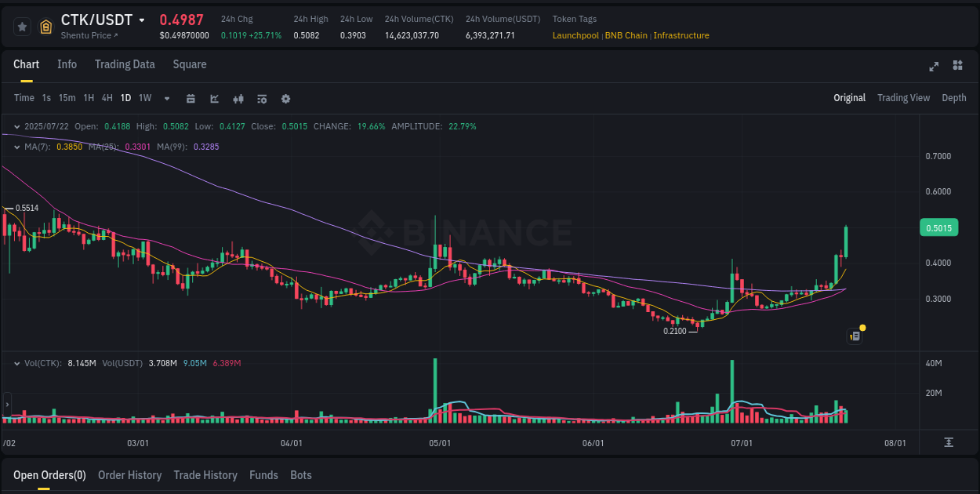
Task: Open the Order History tab
Action: coord(129,475)
